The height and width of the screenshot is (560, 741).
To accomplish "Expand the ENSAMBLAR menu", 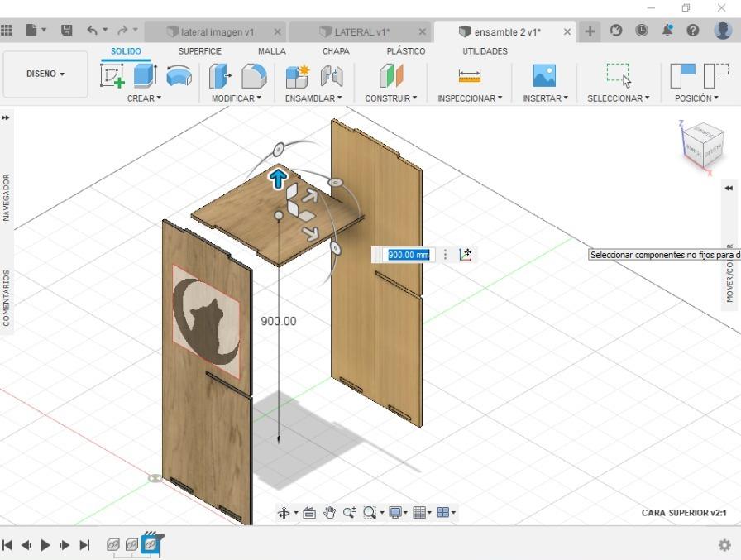I will tap(313, 98).
